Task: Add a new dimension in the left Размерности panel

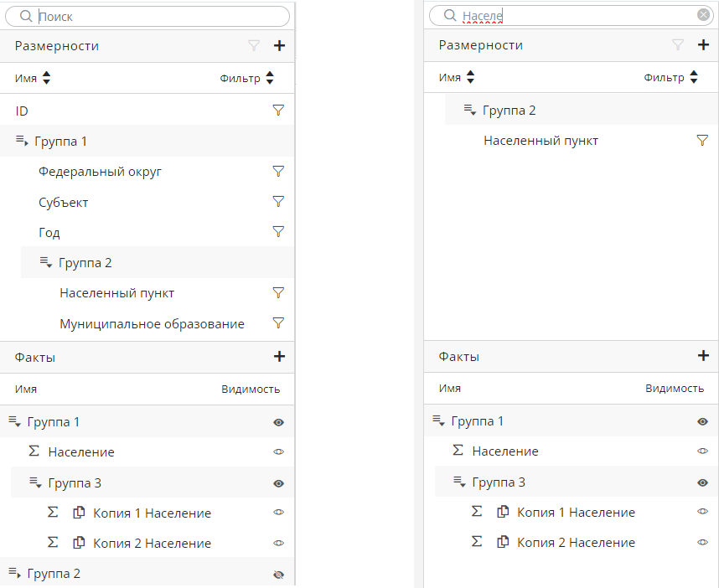Action: [x=279, y=46]
